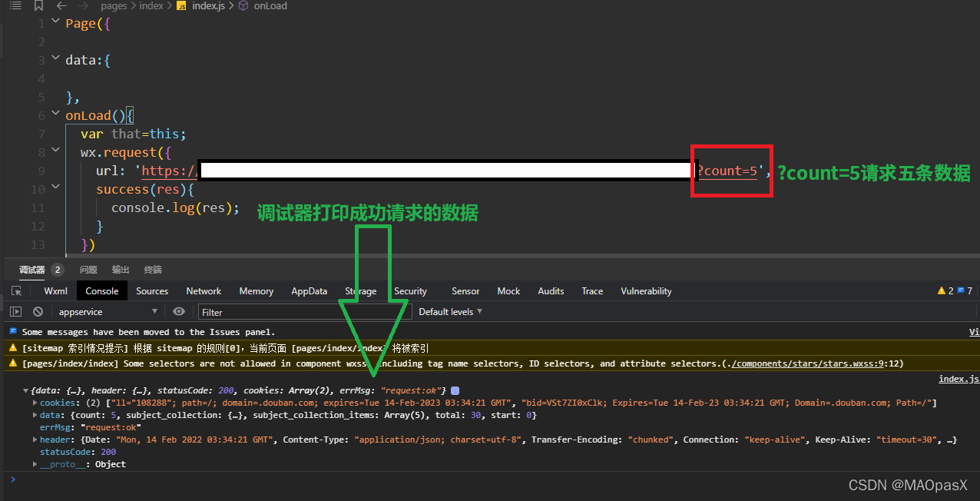The width and height of the screenshot is (980, 501).
Task: Click the onLoad breadcrumb segment
Action: (x=270, y=5)
